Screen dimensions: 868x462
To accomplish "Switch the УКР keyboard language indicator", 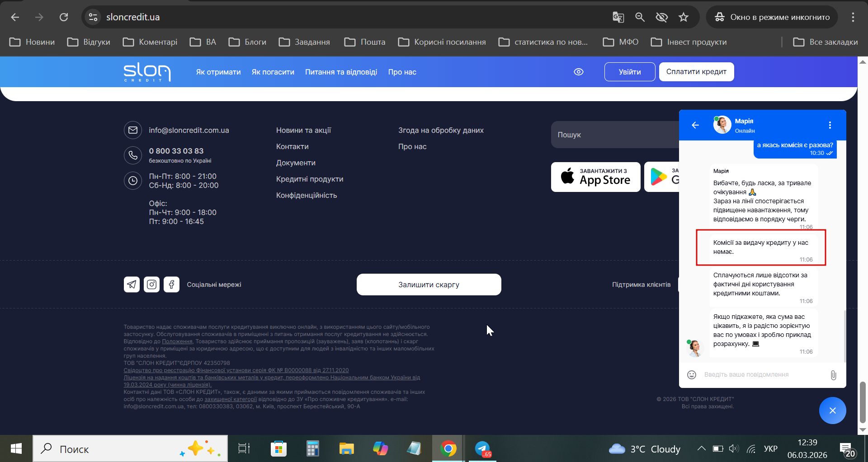I will (x=770, y=448).
